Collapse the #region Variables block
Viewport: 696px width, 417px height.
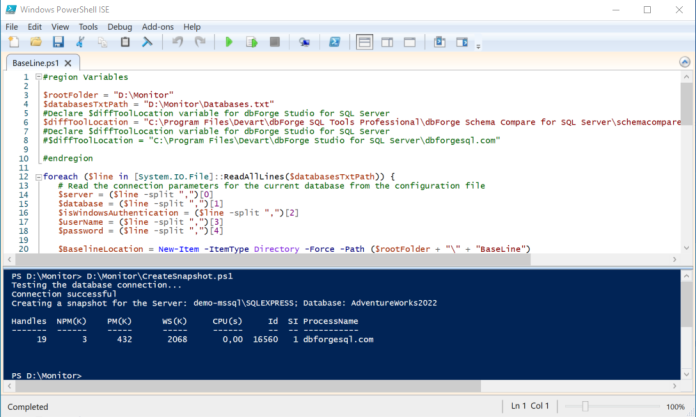click(39, 77)
